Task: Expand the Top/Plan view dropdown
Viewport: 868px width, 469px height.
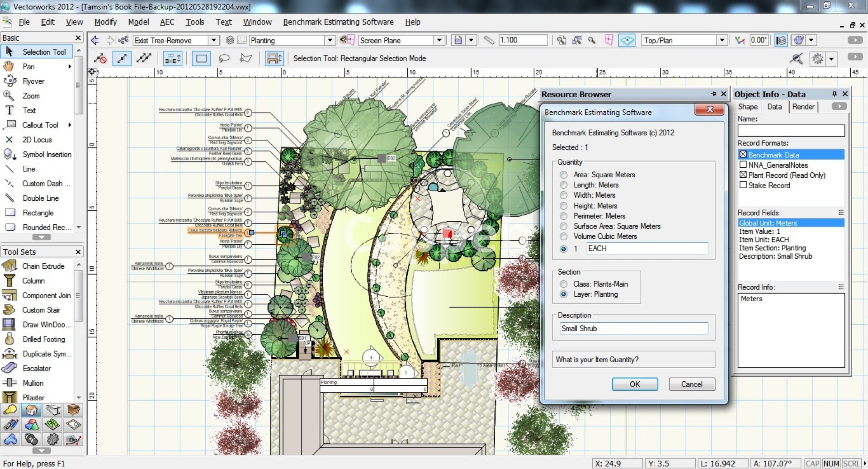Action: tap(722, 40)
